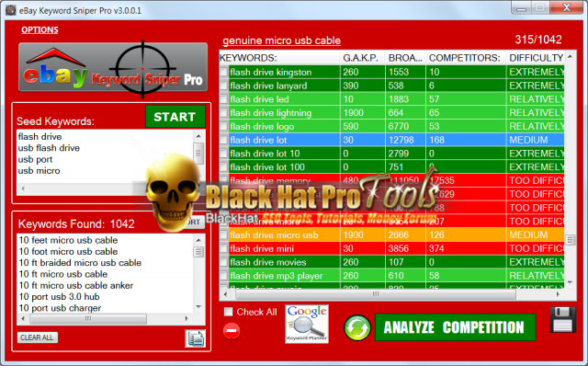Click results table down scroll arrow
588x366 pixels.
tap(570, 282)
